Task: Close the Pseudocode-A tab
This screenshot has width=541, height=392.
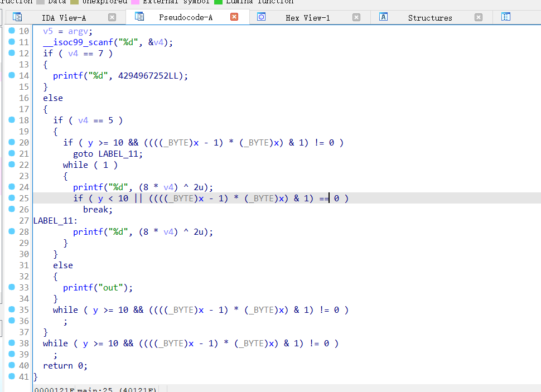Action: [234, 17]
